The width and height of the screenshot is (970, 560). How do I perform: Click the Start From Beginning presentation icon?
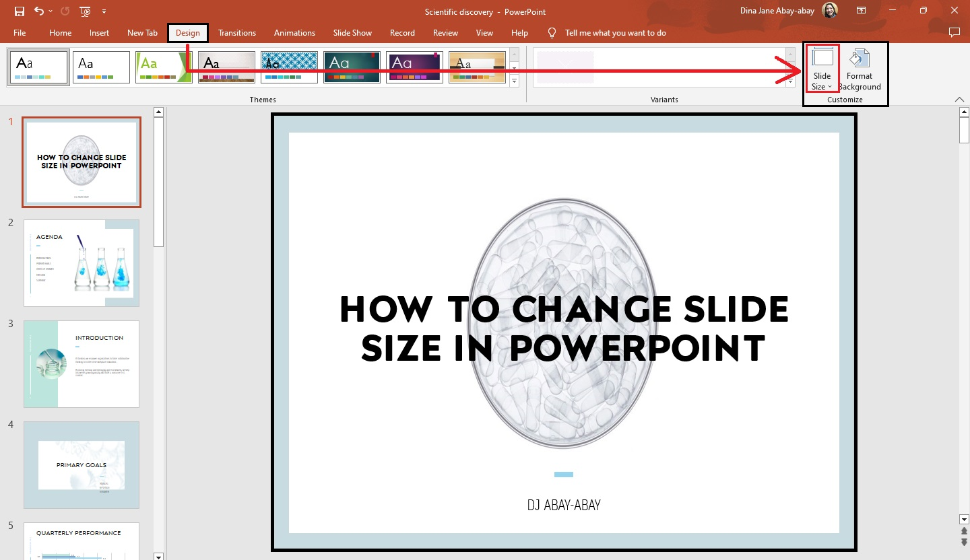point(85,11)
